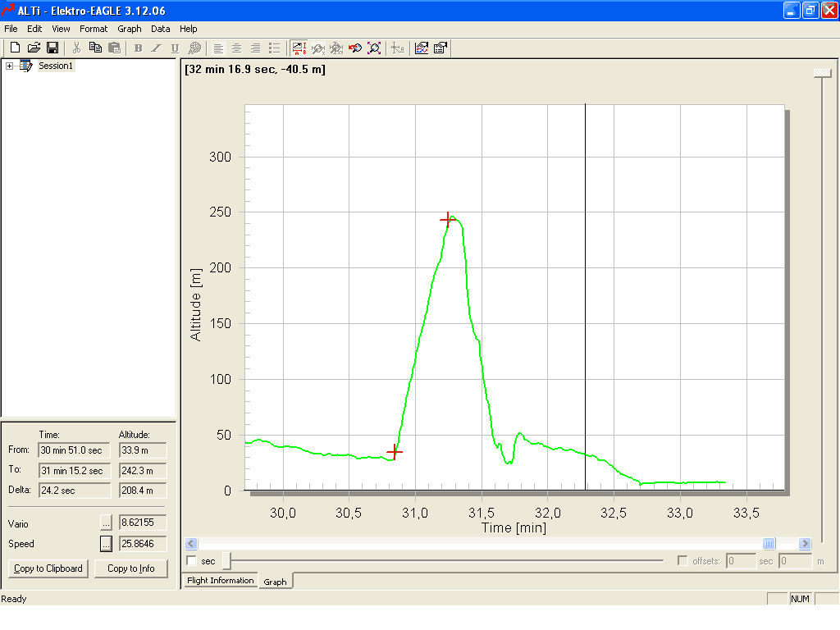Enable the sec checkbox below graph

[x=191, y=561]
